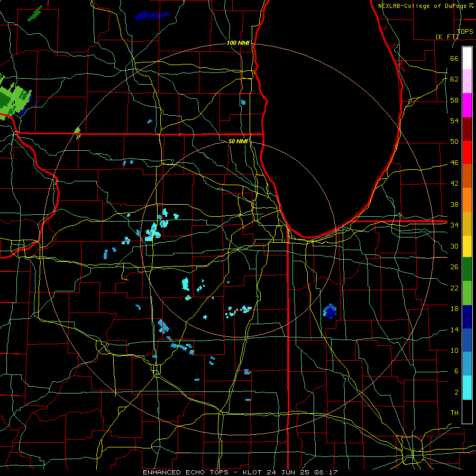Viewport: 476px width, 476px height.
Task: Click the dark blue echo near top of map
Action: coord(152,15)
